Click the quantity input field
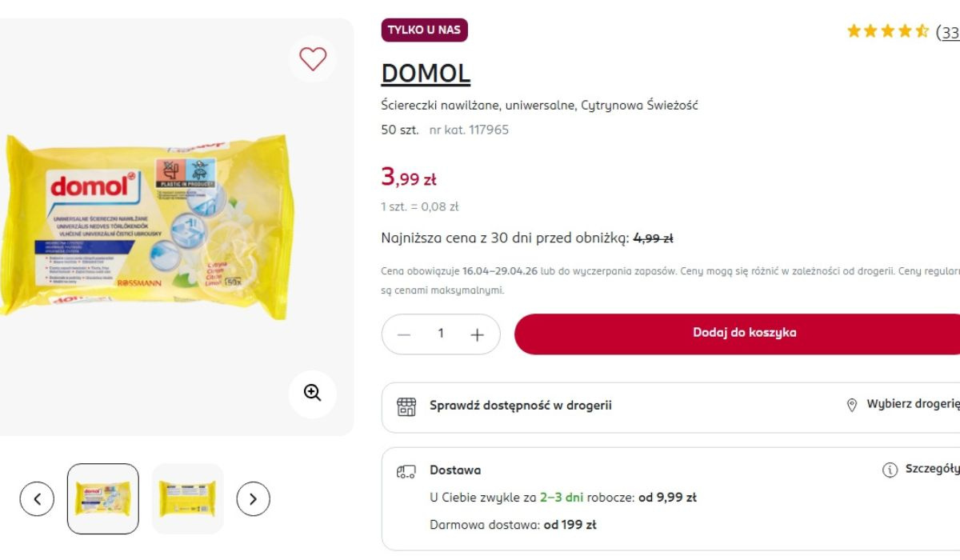The image size is (960, 560). click(441, 334)
